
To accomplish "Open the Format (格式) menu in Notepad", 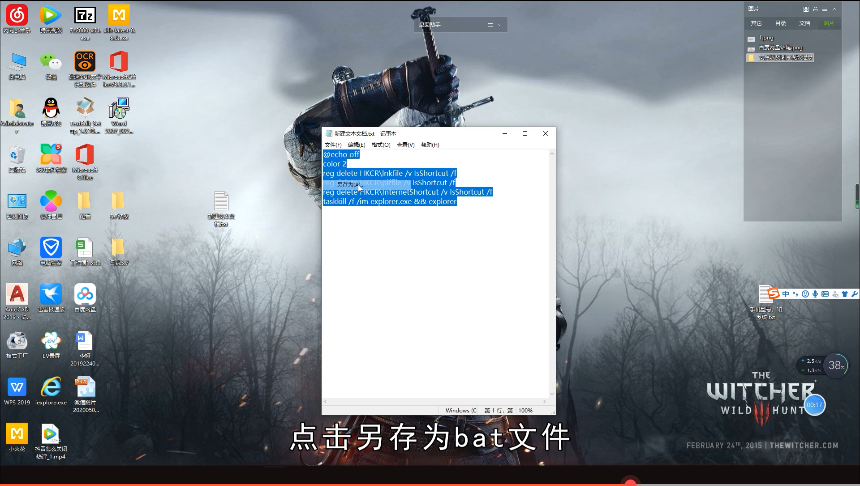I will click(381, 145).
